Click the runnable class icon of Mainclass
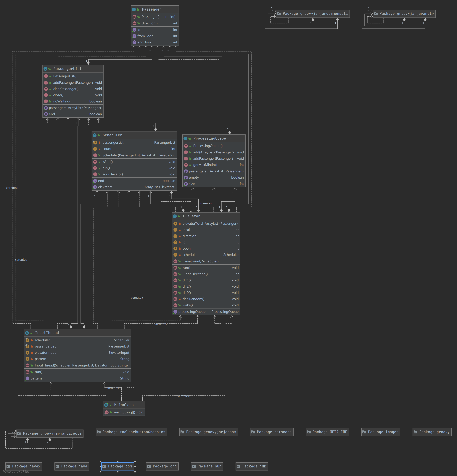This screenshot has height=476, width=457. click(x=106, y=405)
